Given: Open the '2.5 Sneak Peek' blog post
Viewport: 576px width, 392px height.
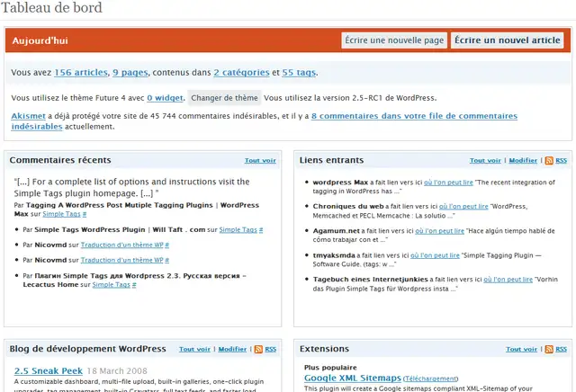Looking at the screenshot, I should 49,371.
